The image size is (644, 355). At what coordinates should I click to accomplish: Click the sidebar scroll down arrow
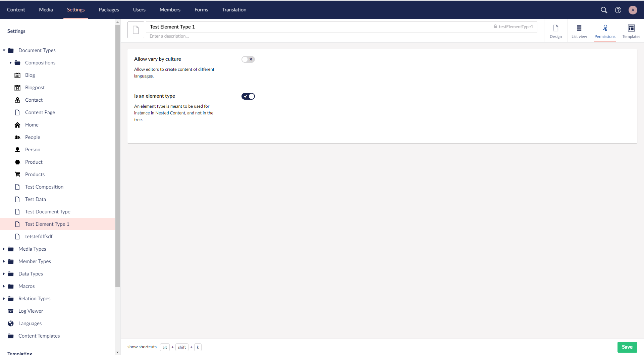[117, 352]
